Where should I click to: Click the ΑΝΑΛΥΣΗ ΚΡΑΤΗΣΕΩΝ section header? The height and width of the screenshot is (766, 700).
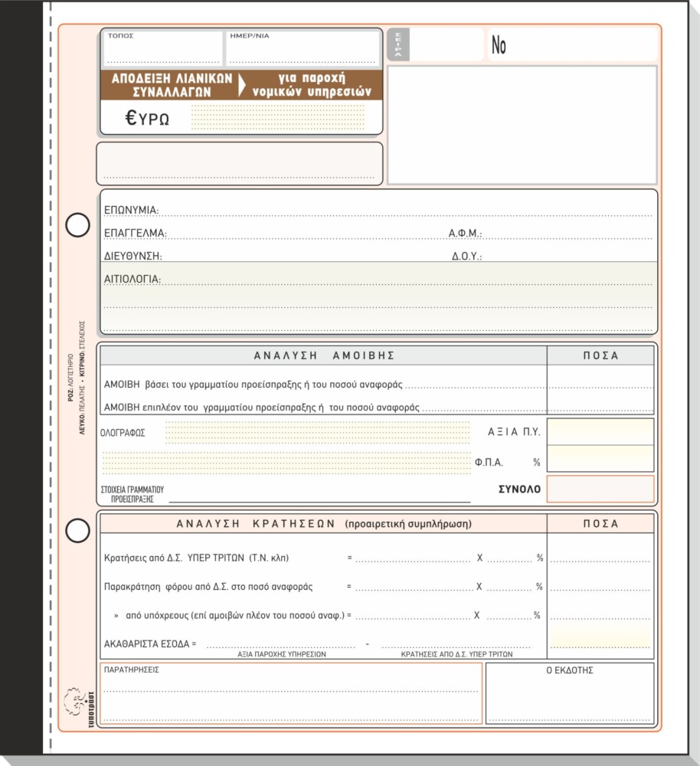click(x=323, y=524)
